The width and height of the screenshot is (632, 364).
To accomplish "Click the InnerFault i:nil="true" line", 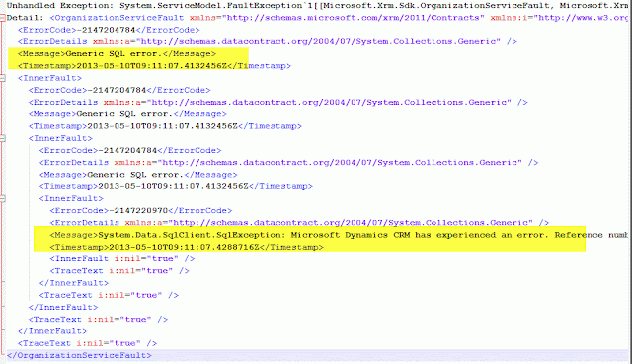I will tap(122, 258).
